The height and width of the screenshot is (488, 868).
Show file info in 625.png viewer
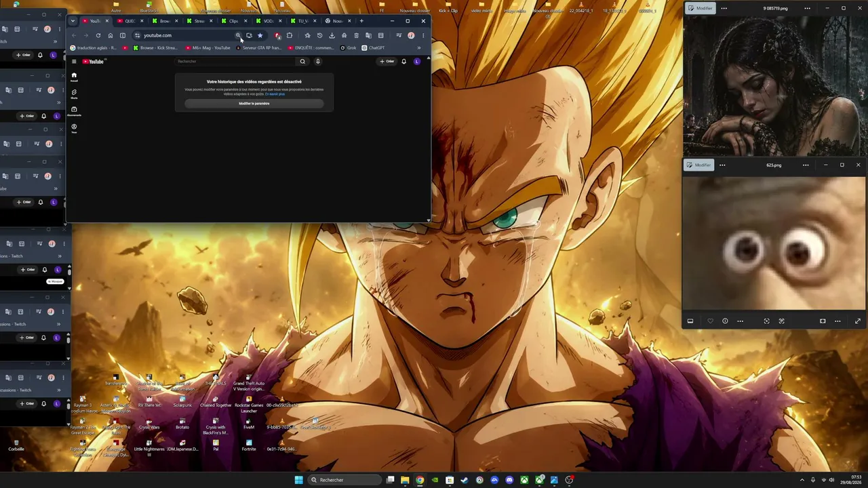pos(725,321)
